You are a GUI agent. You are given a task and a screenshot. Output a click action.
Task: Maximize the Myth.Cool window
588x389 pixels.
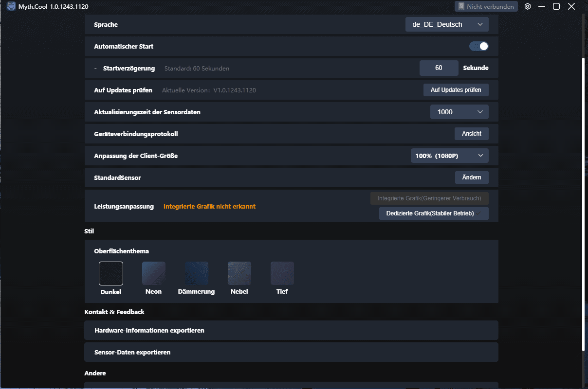(x=556, y=6)
